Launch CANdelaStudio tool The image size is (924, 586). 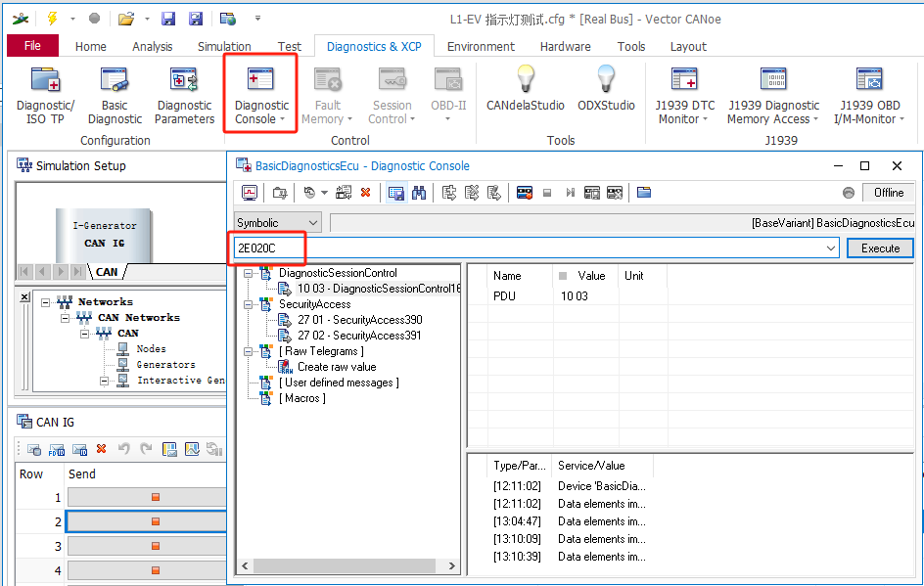pos(525,88)
